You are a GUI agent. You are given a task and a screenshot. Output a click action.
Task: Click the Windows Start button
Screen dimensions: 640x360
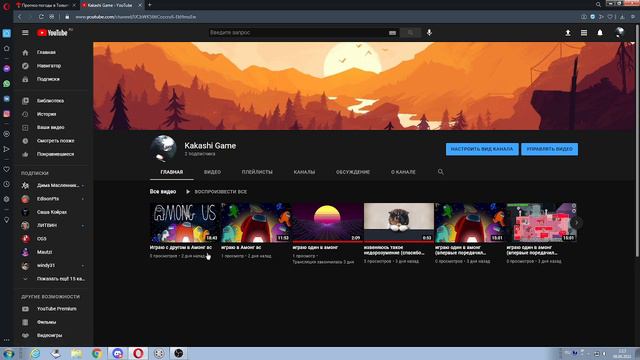point(8,353)
